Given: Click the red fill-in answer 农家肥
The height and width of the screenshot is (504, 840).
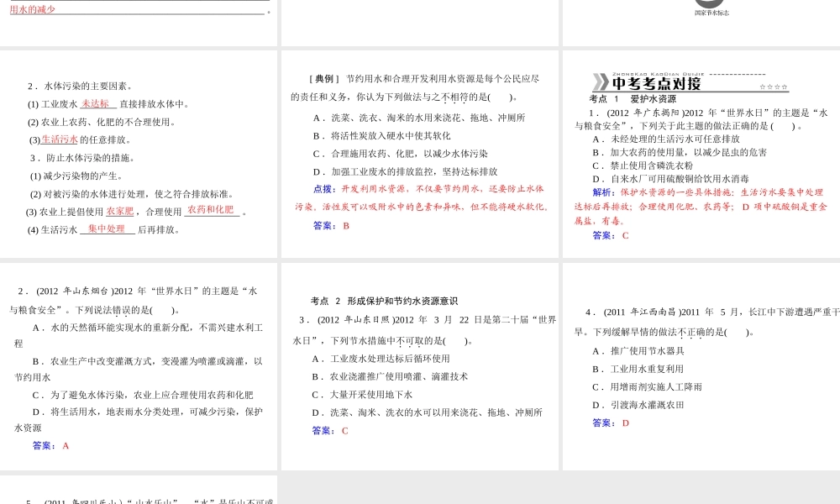Looking at the screenshot, I should point(120,211).
